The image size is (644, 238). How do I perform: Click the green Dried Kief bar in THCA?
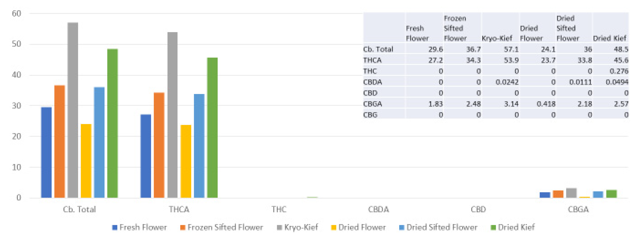pos(212,127)
